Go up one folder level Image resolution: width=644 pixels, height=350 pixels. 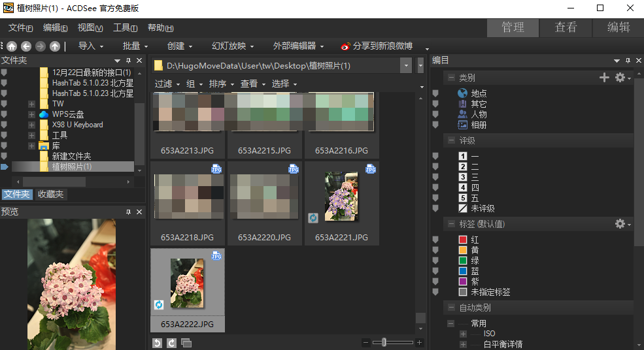click(55, 46)
